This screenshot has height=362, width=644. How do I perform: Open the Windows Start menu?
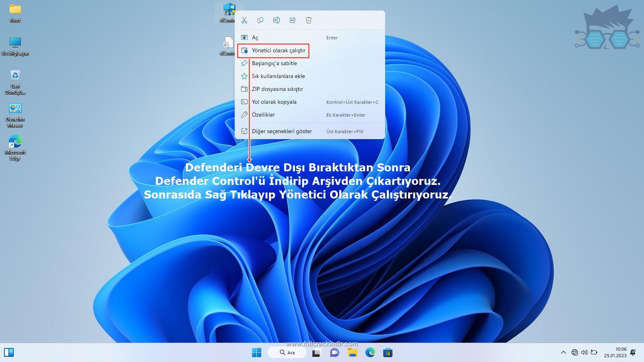256,353
